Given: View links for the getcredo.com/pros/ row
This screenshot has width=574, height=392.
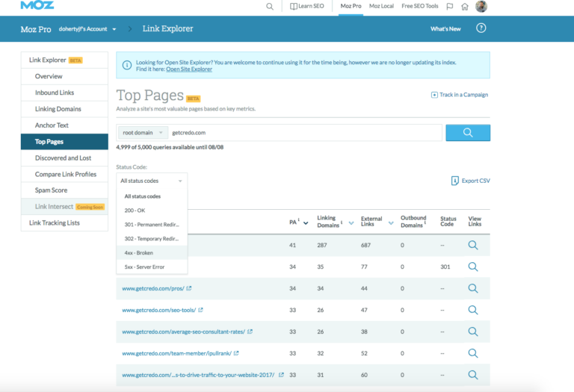Looking at the screenshot, I should click(473, 288).
